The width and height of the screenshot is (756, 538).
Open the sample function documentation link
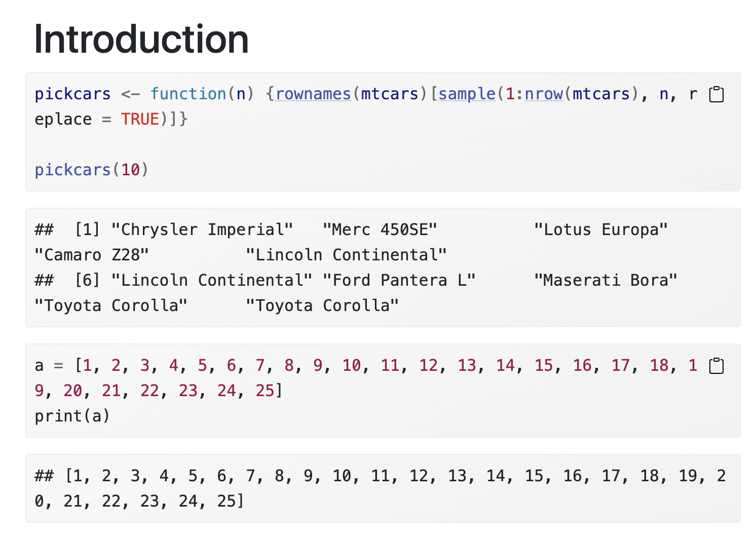tap(467, 94)
